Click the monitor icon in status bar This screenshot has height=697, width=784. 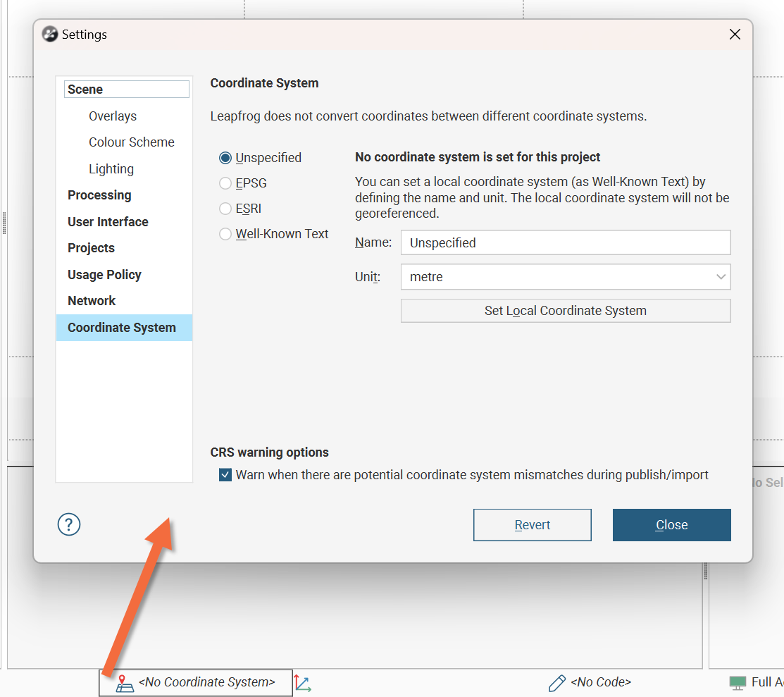coord(738,682)
